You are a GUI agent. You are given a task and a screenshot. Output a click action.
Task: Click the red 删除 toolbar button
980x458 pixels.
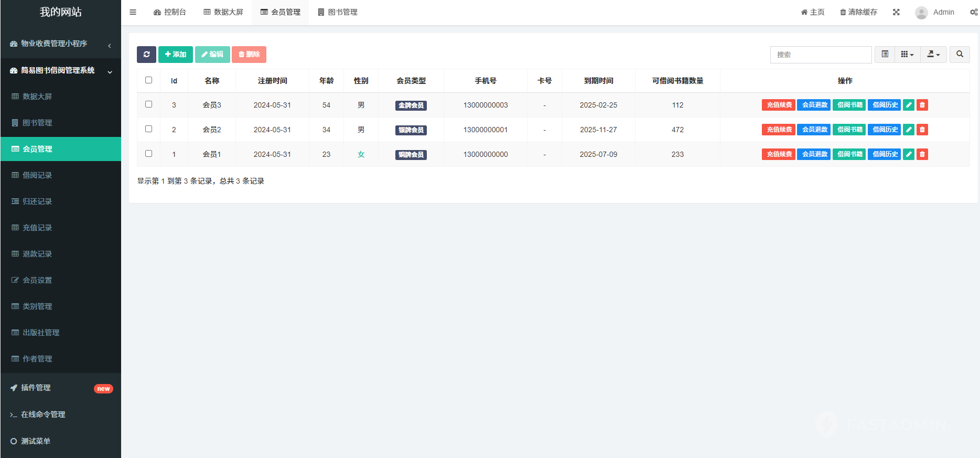249,55
